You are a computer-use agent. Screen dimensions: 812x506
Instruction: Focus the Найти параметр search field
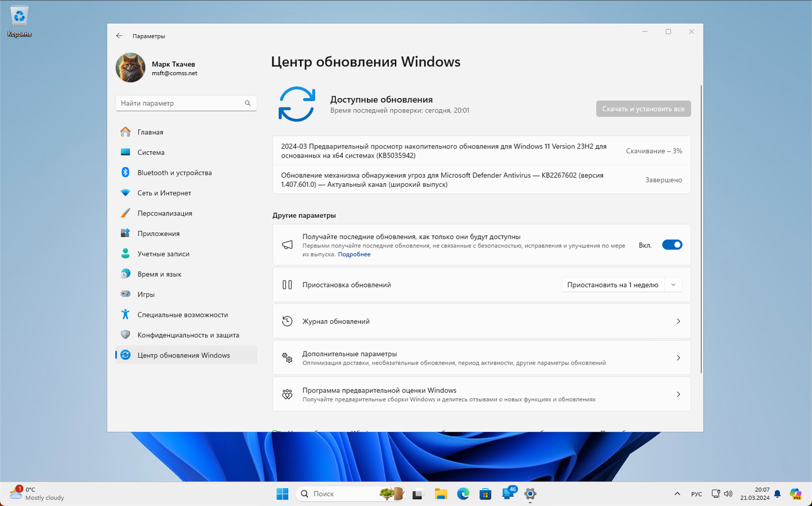pyautogui.click(x=186, y=103)
